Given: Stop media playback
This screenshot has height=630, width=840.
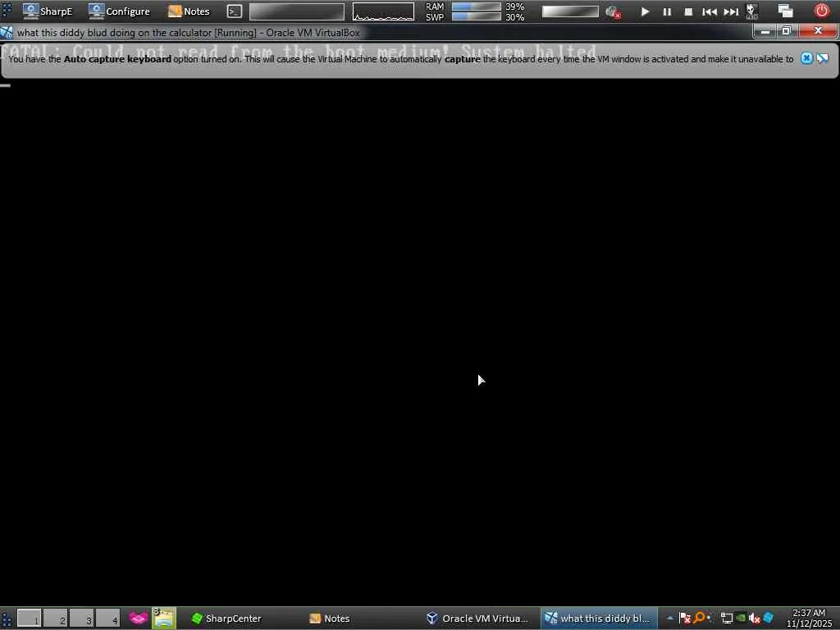Looking at the screenshot, I should [x=688, y=11].
